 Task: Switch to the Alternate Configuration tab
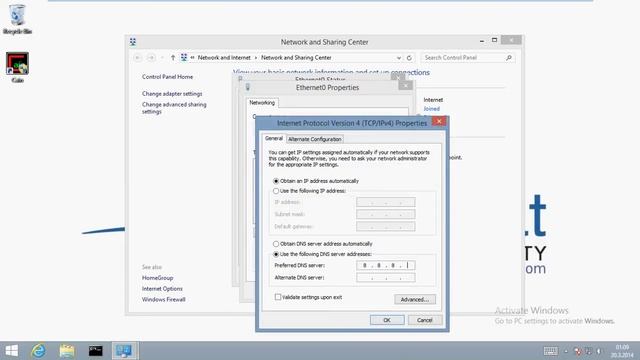pyautogui.click(x=315, y=139)
